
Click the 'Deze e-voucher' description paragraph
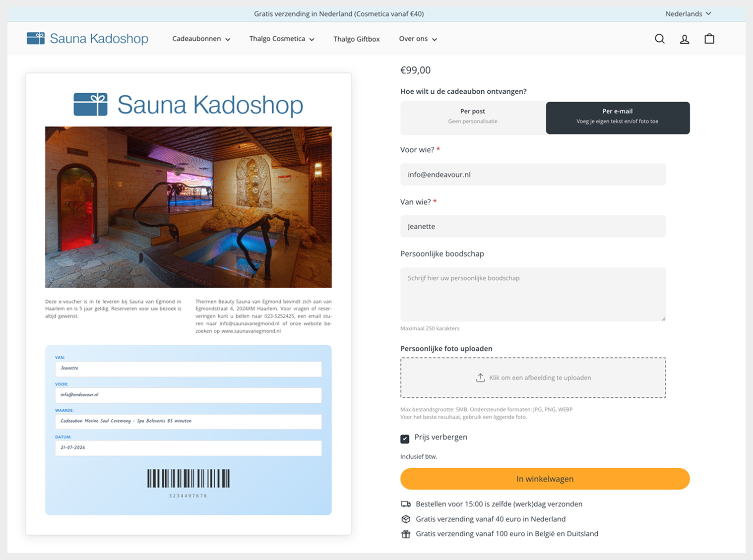tap(113, 309)
